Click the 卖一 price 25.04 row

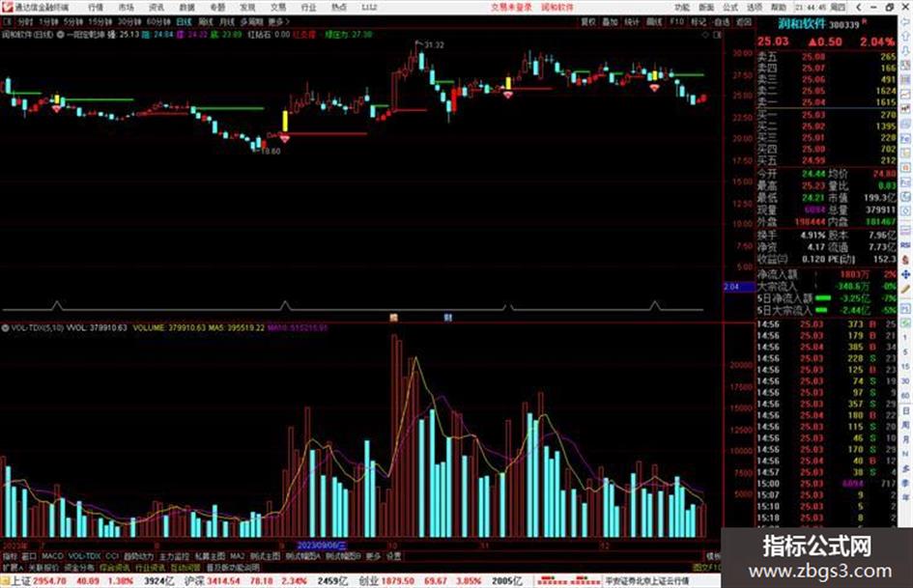(826, 102)
